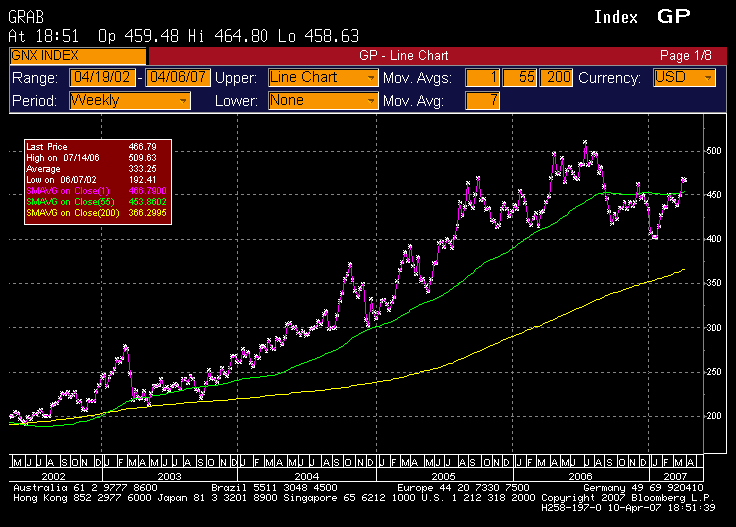Click the Singapore 65 6212 1000 contact
Viewport: 736px width, 527px height.
[349, 497]
